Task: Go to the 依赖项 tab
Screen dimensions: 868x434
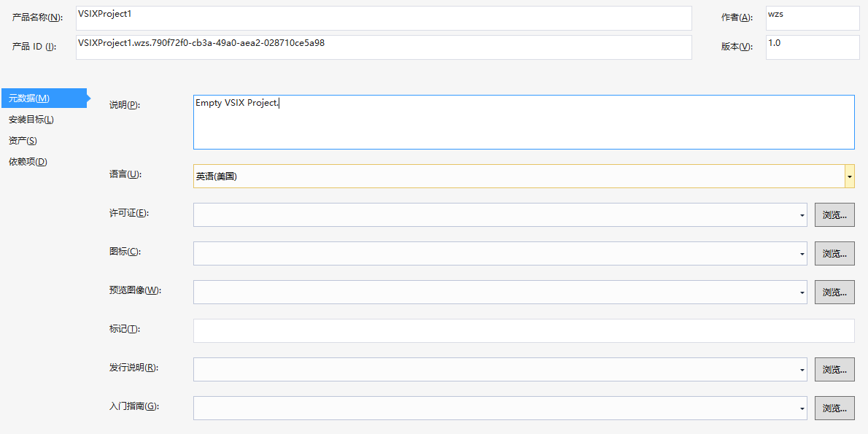Action: (x=28, y=162)
